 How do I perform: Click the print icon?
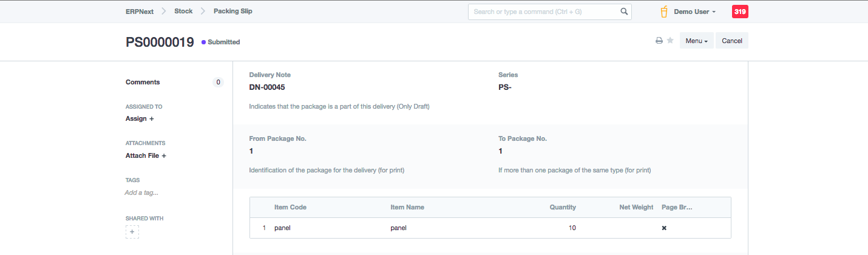point(659,41)
